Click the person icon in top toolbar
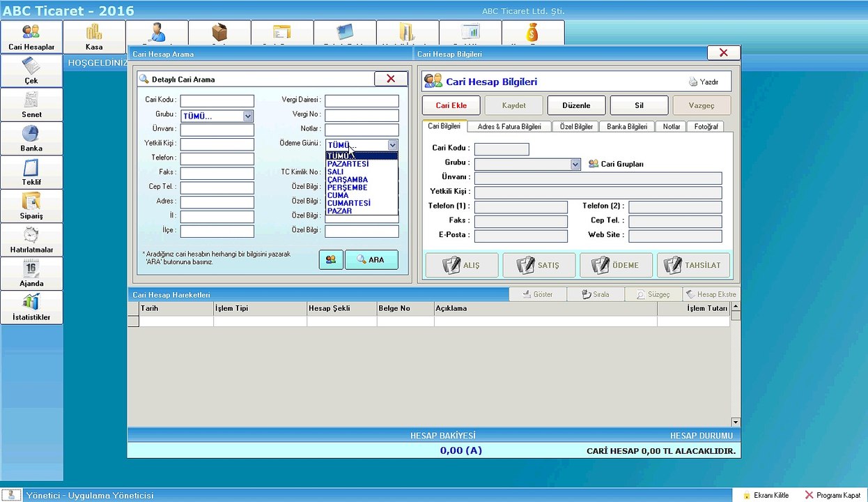The width and height of the screenshot is (868, 502). click(157, 32)
